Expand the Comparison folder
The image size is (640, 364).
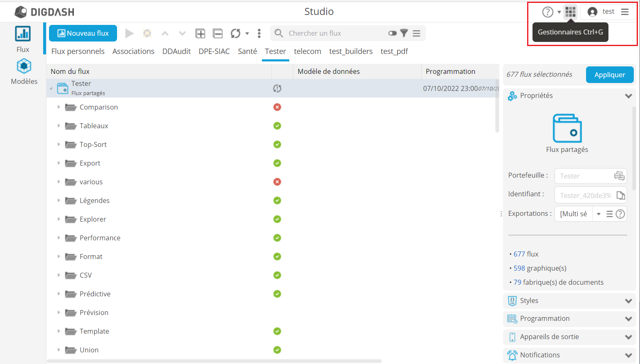pyautogui.click(x=59, y=107)
